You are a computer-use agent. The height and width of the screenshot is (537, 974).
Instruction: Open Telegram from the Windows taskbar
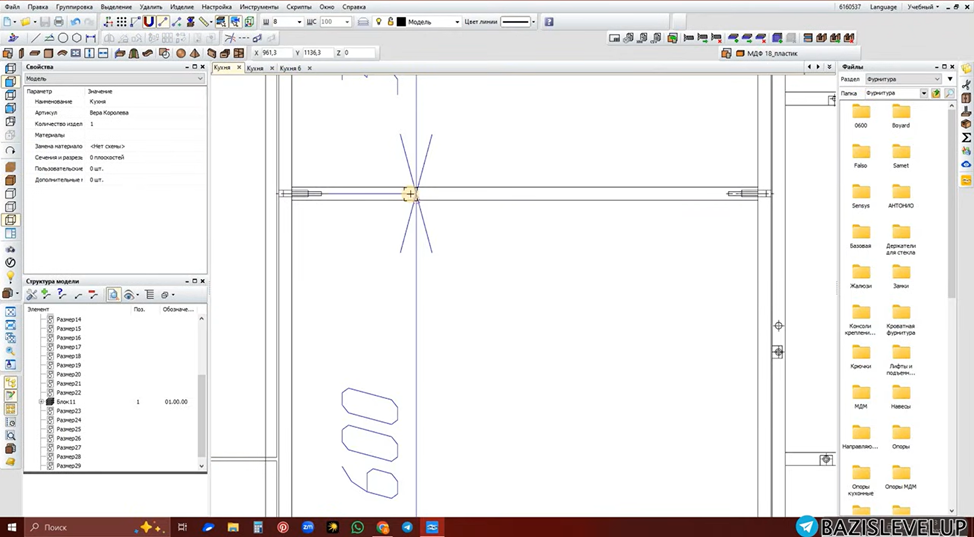[407, 526]
